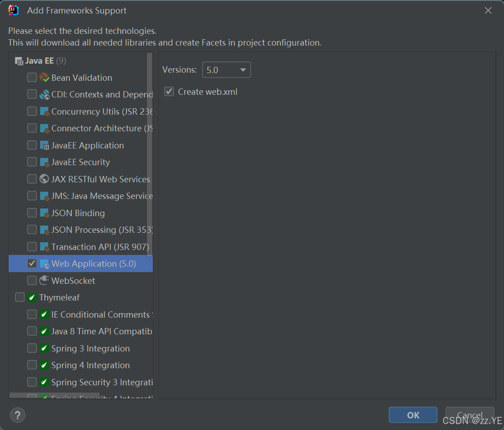Select the JSON Processing (JSR 353) row
Image resolution: width=504 pixels, height=430 pixels.
pos(81,230)
